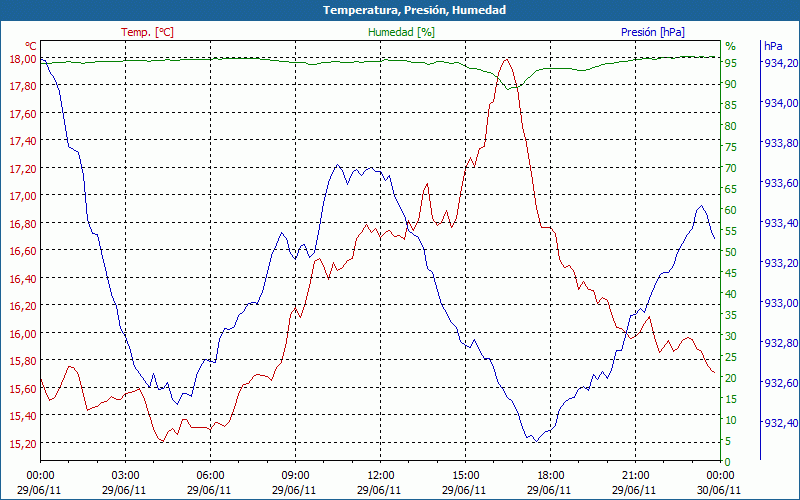Image resolution: width=800 pixels, height=500 pixels.
Task: Click the '00:00' label above date 30/06/11
Action: pyautogui.click(x=720, y=477)
